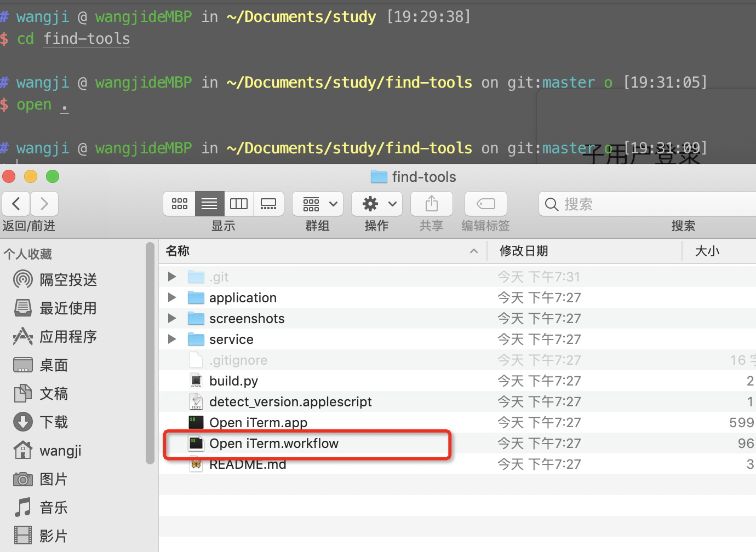Expand the application folder disclosure triangle
756x552 pixels.
172,297
